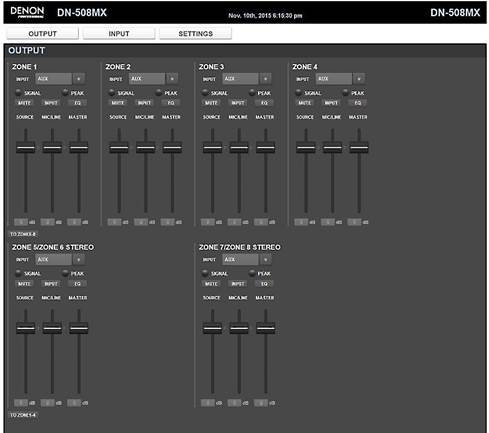The width and height of the screenshot is (489, 433).
Task: Click Zone 5/6 MASTER fader handle
Action: click(x=79, y=328)
